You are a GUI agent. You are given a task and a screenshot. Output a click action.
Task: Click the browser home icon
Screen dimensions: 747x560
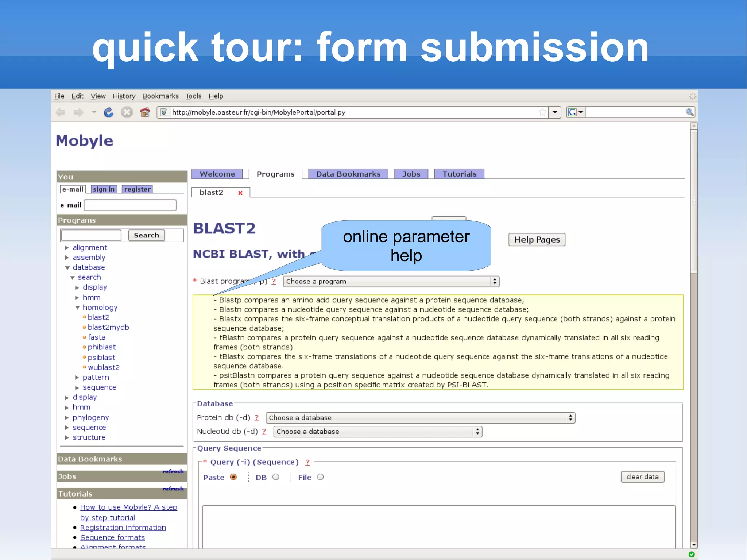pyautogui.click(x=145, y=112)
